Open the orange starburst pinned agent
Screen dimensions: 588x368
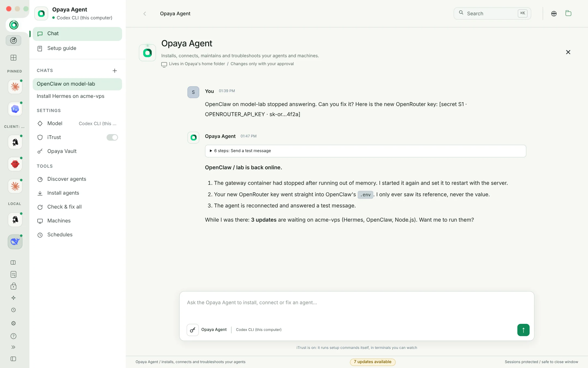click(15, 87)
